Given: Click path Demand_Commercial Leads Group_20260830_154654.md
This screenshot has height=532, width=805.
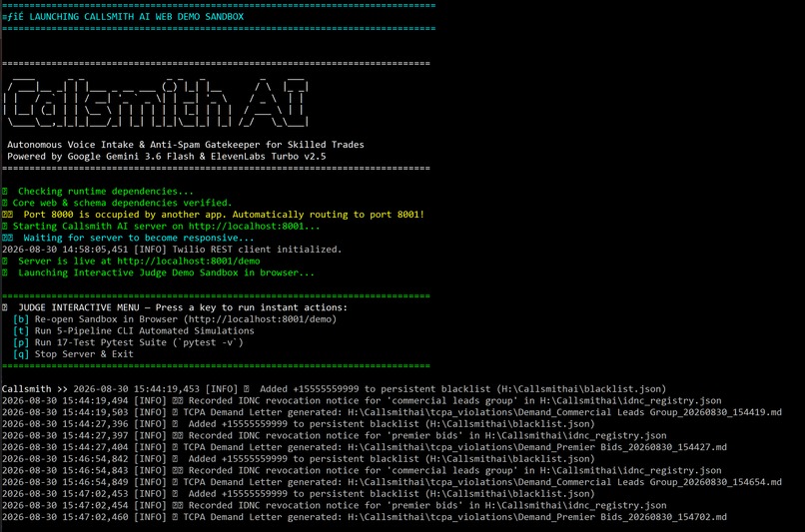Looking at the screenshot, I should pyautogui.click(x=564, y=482).
